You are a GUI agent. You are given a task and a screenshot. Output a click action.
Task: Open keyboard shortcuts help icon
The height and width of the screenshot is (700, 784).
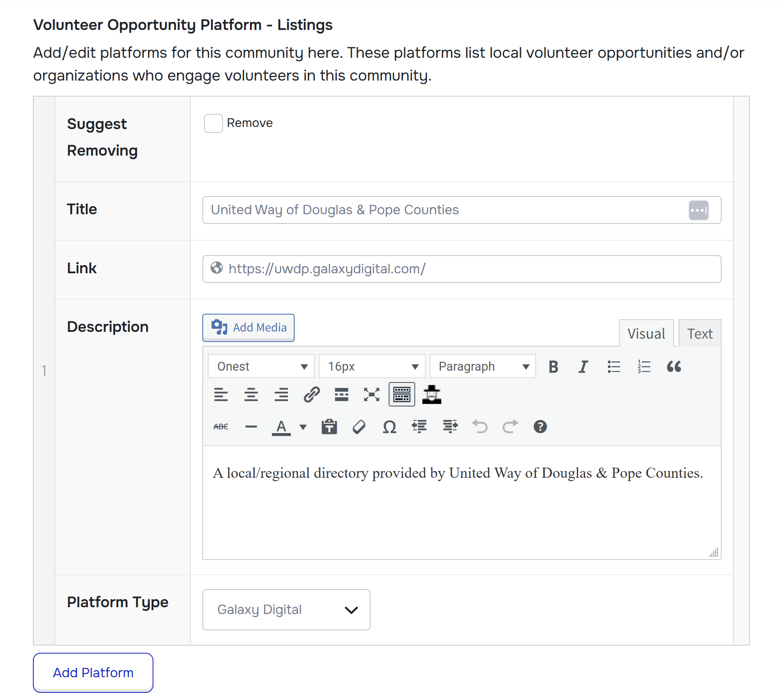pos(540,427)
